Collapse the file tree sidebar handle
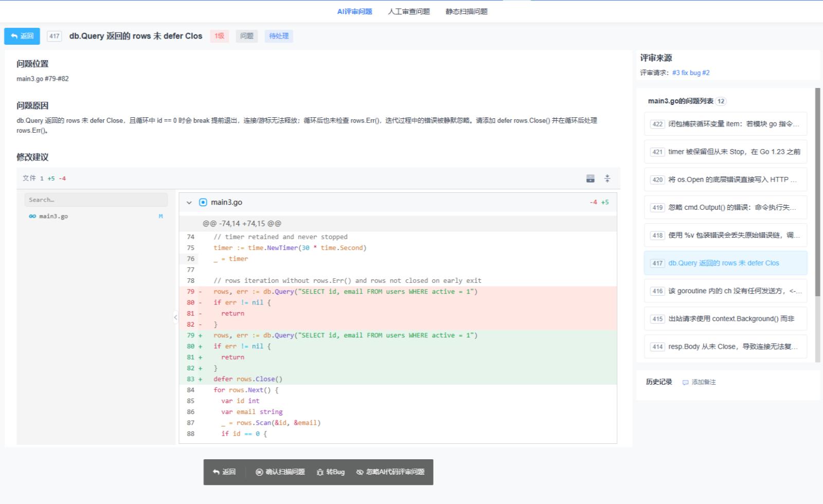 (175, 317)
